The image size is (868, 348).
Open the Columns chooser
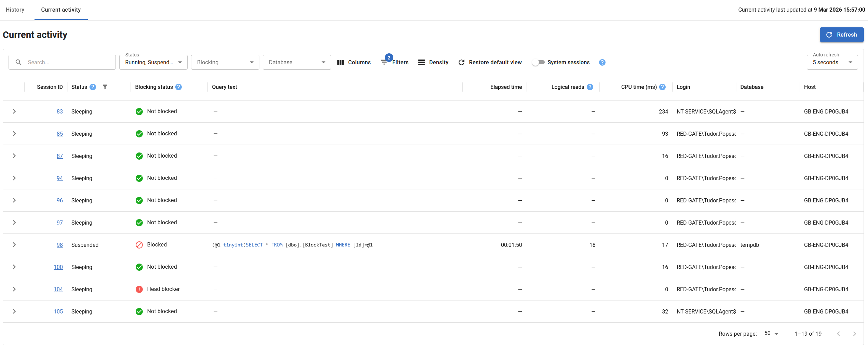click(354, 62)
